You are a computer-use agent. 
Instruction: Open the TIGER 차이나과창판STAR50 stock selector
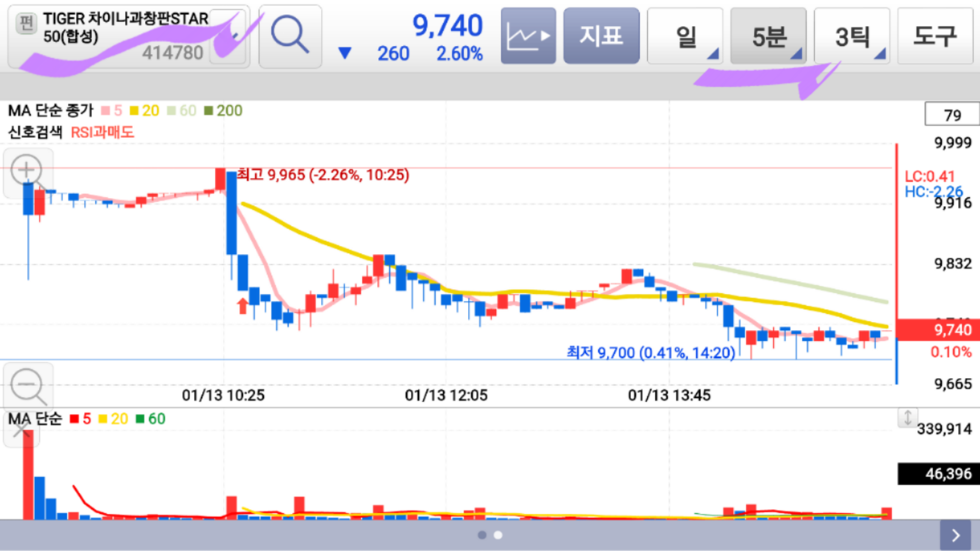click(129, 36)
